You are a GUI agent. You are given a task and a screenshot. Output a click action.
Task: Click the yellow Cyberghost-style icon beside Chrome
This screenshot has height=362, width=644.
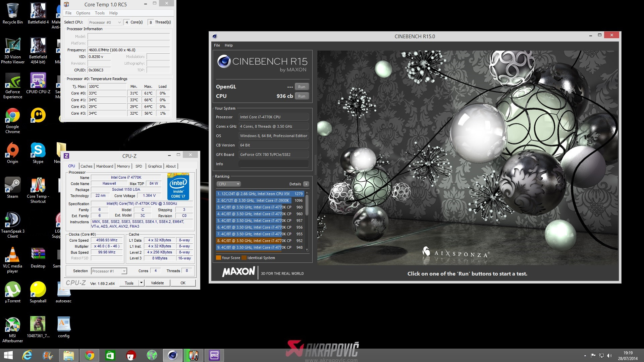point(38,115)
